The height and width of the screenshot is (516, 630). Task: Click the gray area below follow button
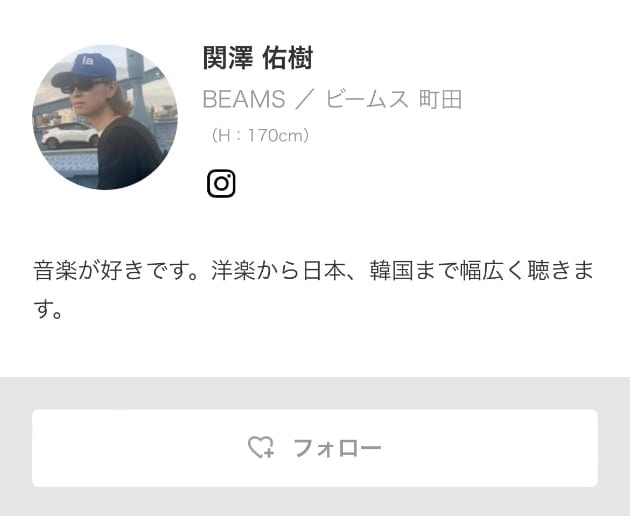tap(315, 502)
